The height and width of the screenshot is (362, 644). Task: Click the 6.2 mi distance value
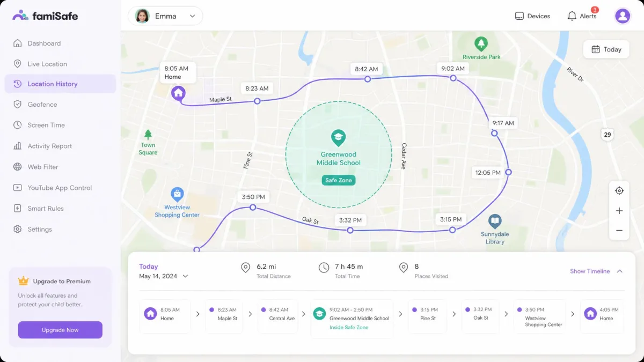coord(266,267)
